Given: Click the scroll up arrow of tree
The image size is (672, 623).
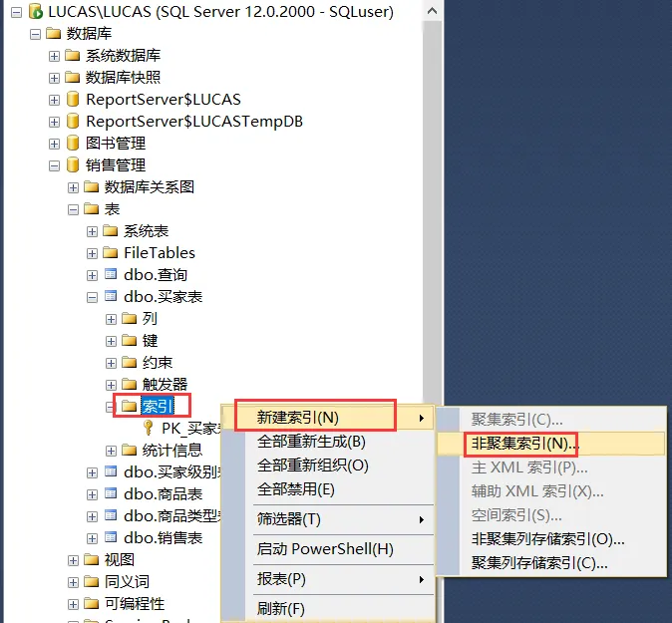Looking at the screenshot, I should pos(433,11).
